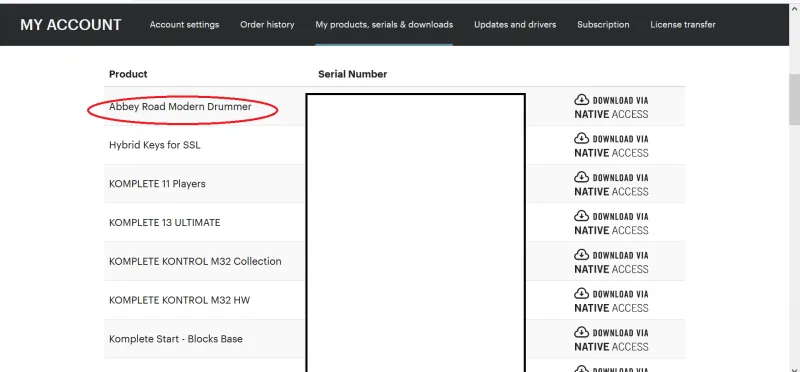Click download cloud icon for KOMPLETE KONTROL M32 HW

[582, 293]
